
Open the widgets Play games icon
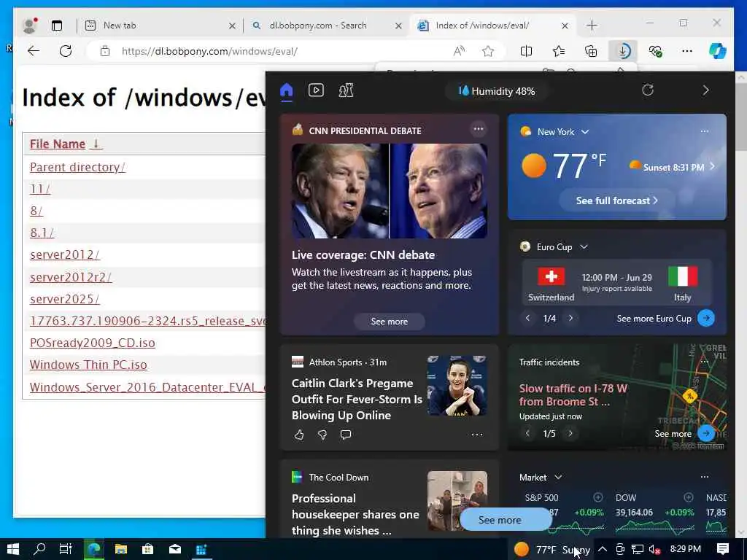(x=346, y=90)
